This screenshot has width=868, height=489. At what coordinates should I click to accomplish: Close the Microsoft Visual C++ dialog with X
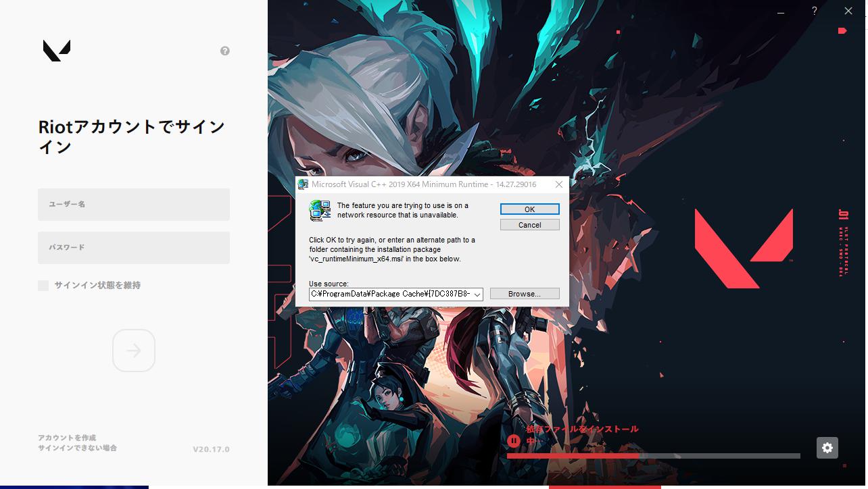pyautogui.click(x=558, y=184)
